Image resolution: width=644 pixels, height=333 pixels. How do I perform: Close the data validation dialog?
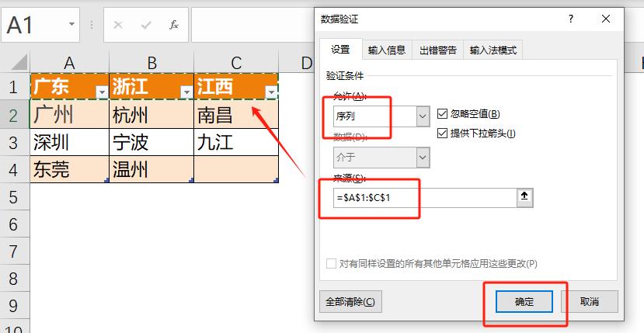click(x=606, y=19)
